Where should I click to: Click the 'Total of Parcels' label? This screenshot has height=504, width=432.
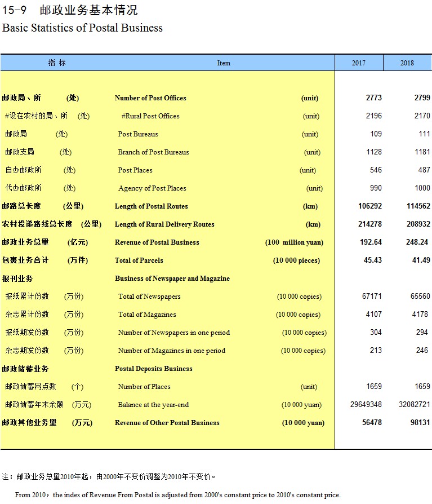[139, 260]
